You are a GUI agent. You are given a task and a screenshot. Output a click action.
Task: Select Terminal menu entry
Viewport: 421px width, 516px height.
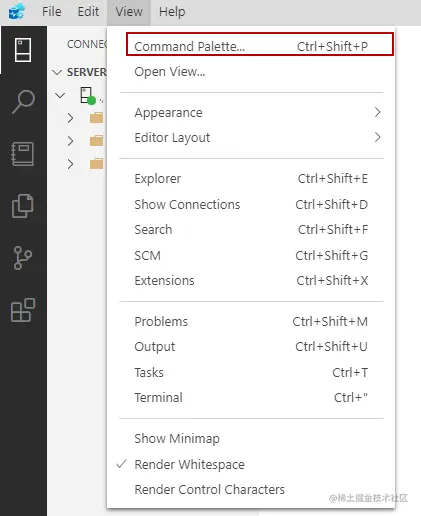(x=251, y=398)
